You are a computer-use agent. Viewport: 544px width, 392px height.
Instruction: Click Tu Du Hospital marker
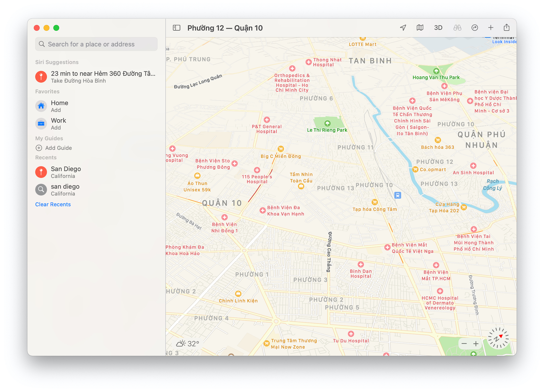pyautogui.click(x=351, y=334)
